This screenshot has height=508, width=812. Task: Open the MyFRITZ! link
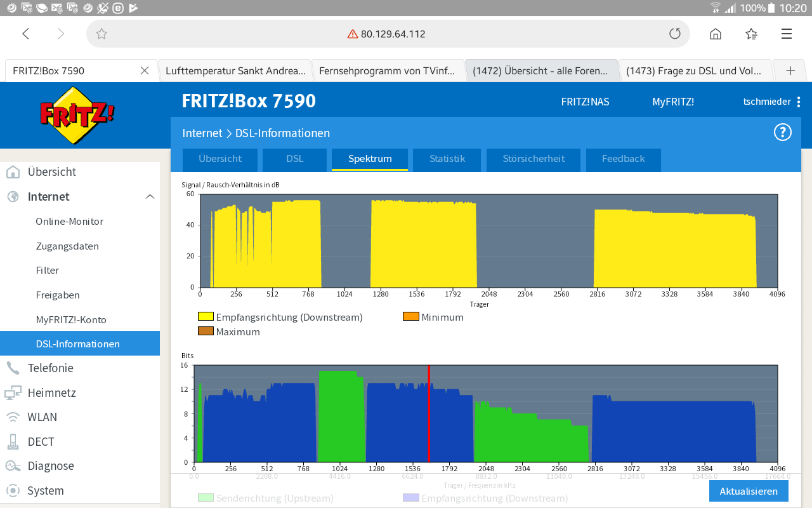(673, 101)
